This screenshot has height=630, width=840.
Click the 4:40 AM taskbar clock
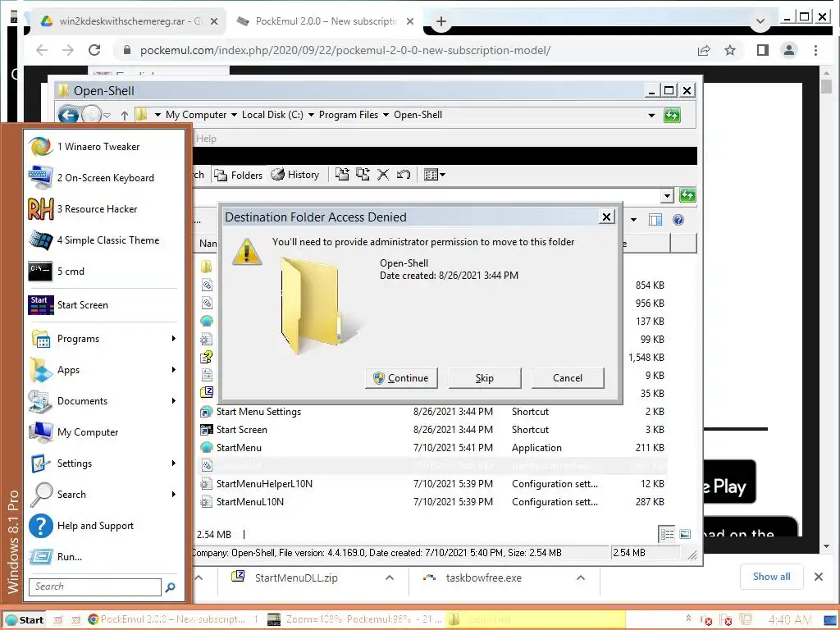pyautogui.click(x=790, y=620)
